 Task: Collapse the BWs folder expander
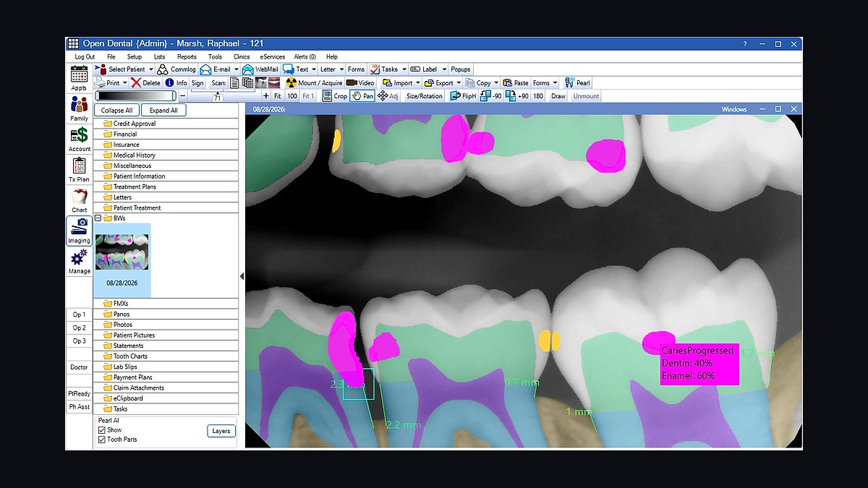[x=98, y=218]
